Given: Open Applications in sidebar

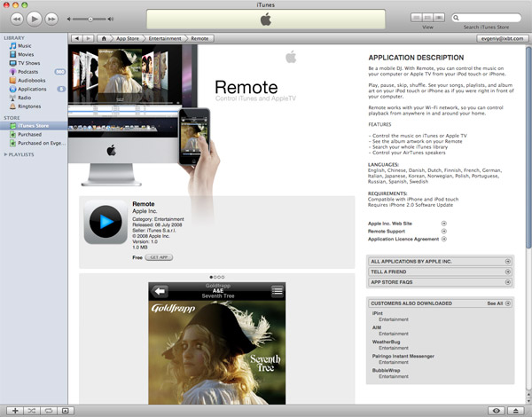Looking at the screenshot, I should point(34,89).
